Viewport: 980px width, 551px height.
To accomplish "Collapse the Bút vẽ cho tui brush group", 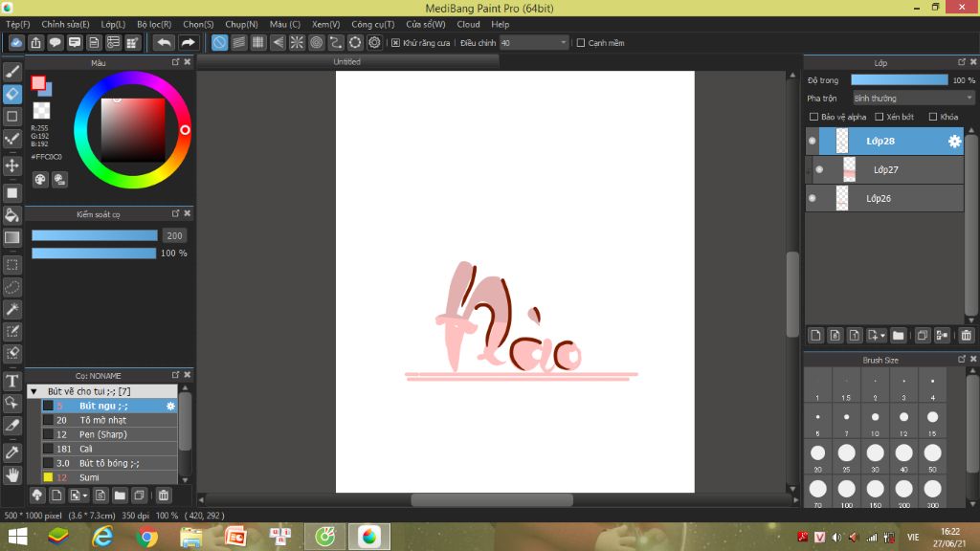I will (33, 391).
